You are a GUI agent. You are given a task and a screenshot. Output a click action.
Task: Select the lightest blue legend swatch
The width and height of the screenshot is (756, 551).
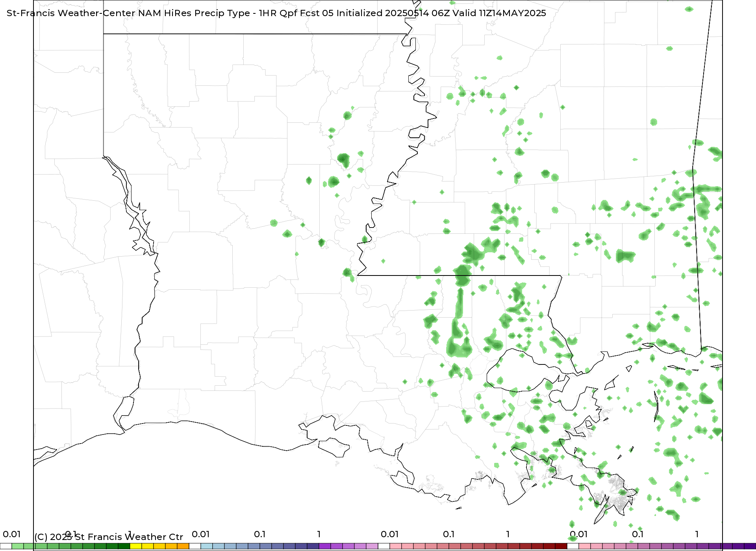[x=207, y=546]
